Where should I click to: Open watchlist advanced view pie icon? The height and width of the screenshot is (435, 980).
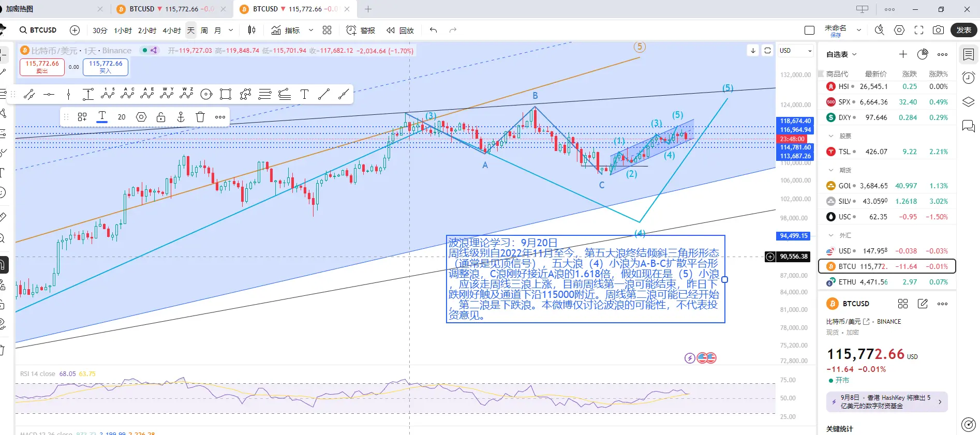tap(923, 54)
